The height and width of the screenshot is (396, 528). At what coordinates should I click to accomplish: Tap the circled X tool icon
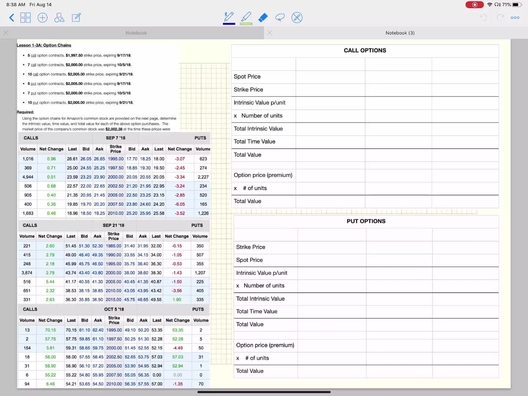297,18
